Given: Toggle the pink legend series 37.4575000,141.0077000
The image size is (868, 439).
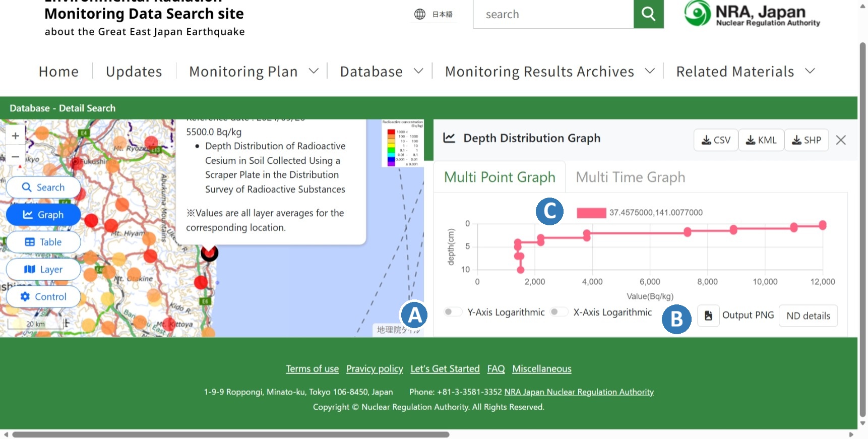Looking at the screenshot, I should click(591, 213).
